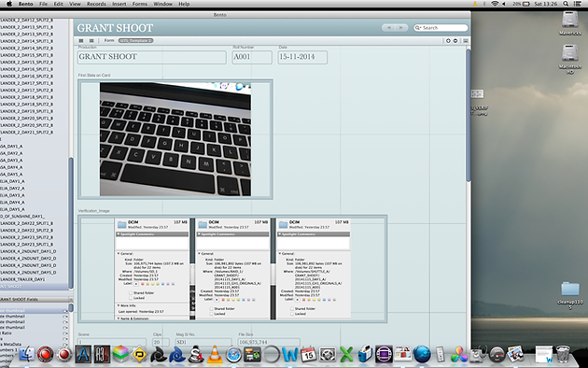Image resolution: width=588 pixels, height=368 pixels.
Task: Click the Search box in Bento header
Action: point(441,28)
